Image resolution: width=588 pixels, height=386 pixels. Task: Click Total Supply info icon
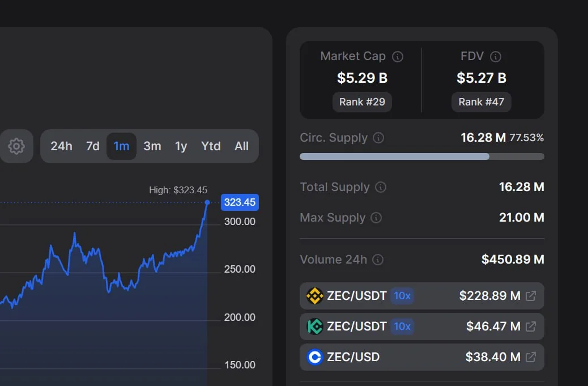point(381,187)
